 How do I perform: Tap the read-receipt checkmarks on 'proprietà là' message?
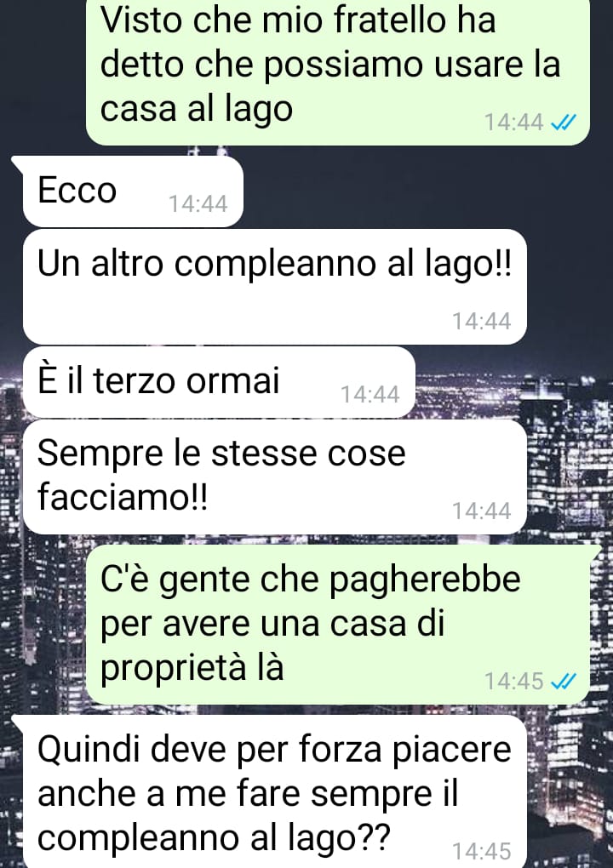click(x=564, y=681)
